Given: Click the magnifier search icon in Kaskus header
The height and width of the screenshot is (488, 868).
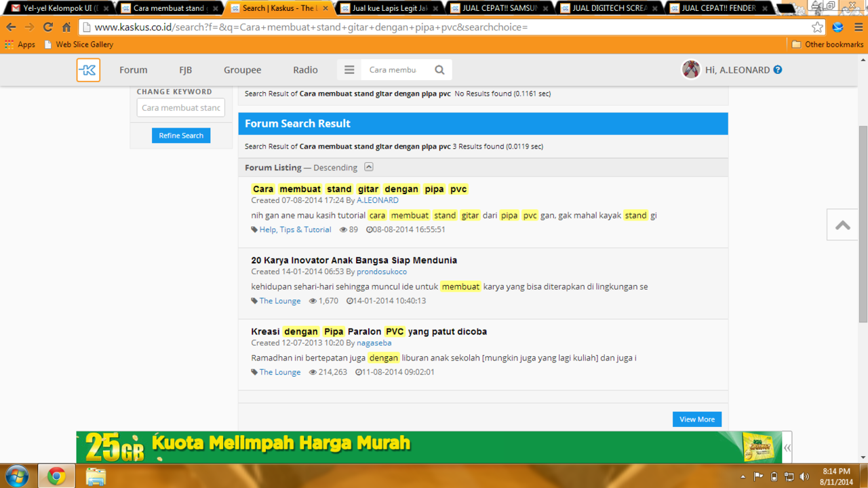Looking at the screenshot, I should click(439, 70).
